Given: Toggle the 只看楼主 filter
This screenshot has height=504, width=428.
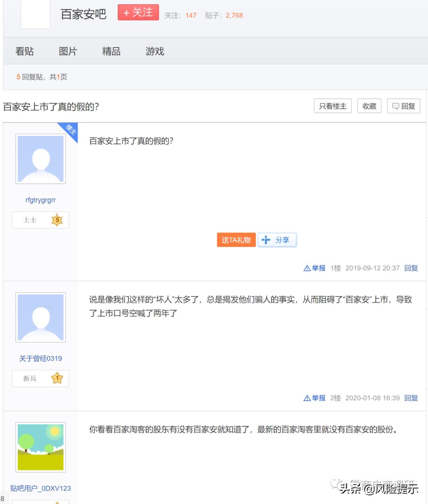Looking at the screenshot, I should tap(332, 106).
